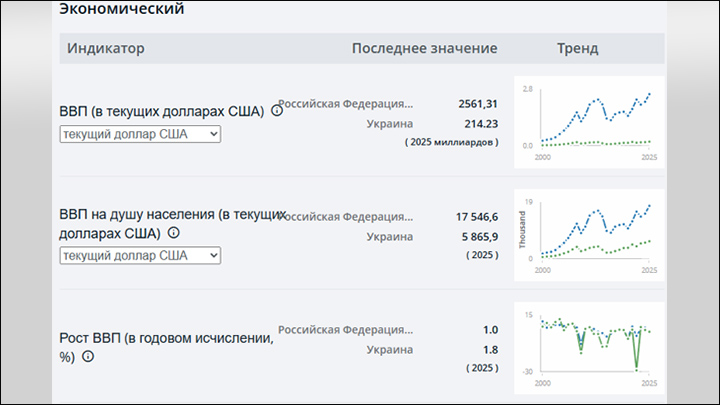This screenshot has width=720, height=405.
Task: Open the currency dropdown under ВВП на душу населения
Action: coord(140,255)
